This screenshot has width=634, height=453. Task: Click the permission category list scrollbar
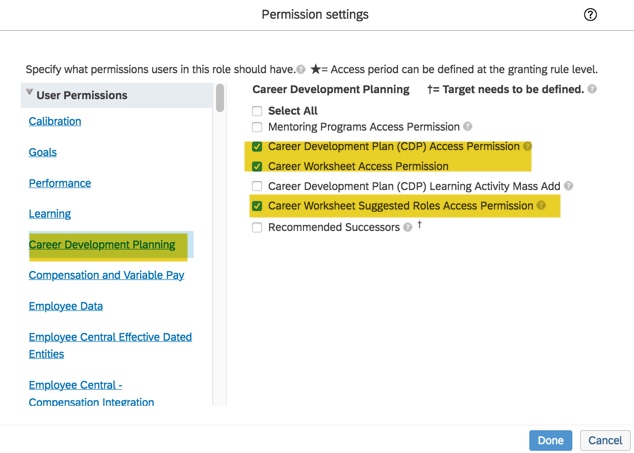[x=220, y=98]
